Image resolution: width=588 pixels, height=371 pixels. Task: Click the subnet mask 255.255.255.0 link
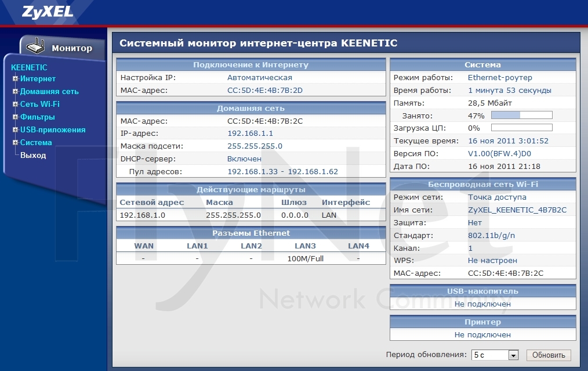(255, 146)
